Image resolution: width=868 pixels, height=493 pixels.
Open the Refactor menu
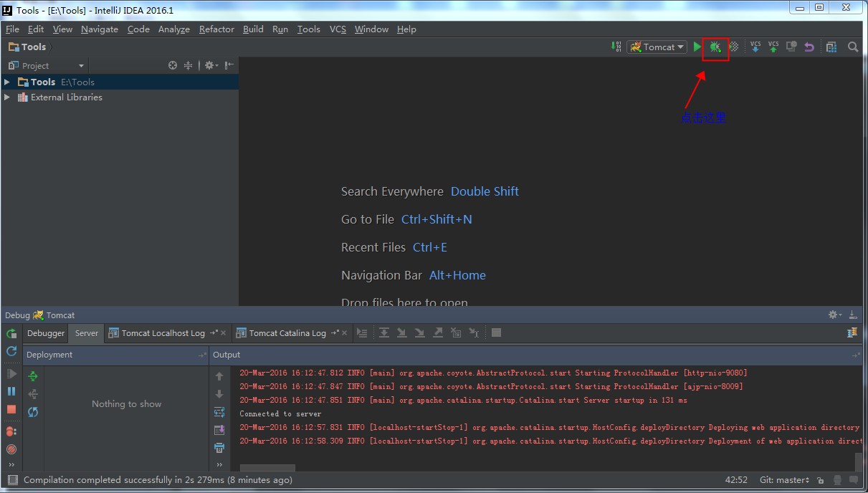216,29
